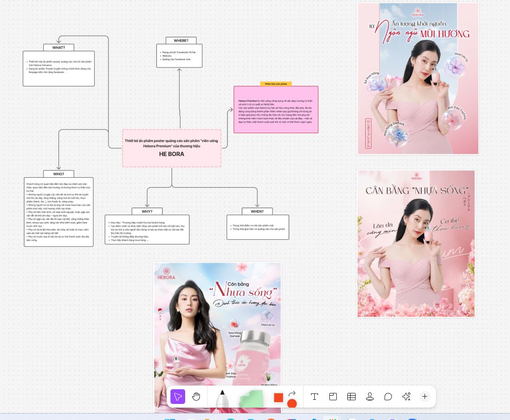510x420 pixels.
Task: Select the Section tool
Action: 333,397
